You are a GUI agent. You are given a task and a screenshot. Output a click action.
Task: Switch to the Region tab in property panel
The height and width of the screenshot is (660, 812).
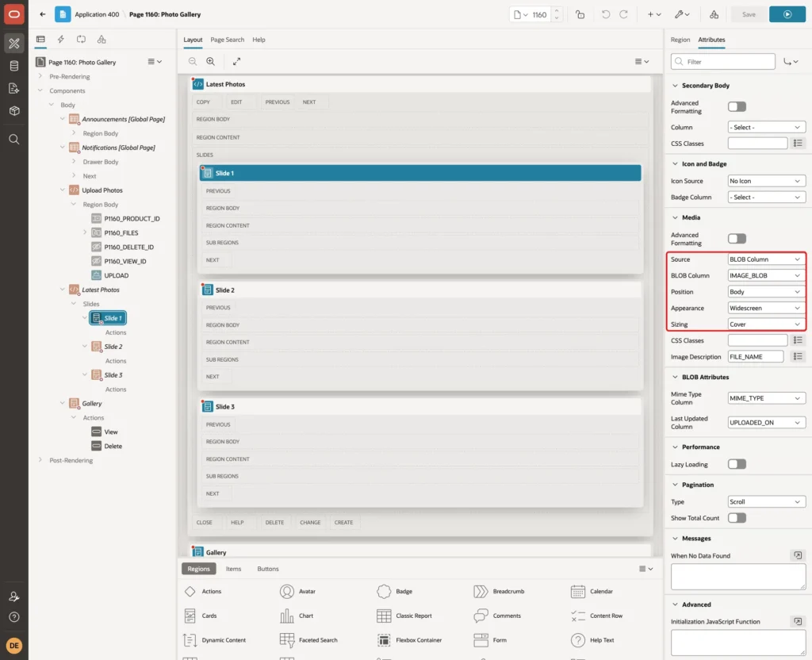[680, 40]
